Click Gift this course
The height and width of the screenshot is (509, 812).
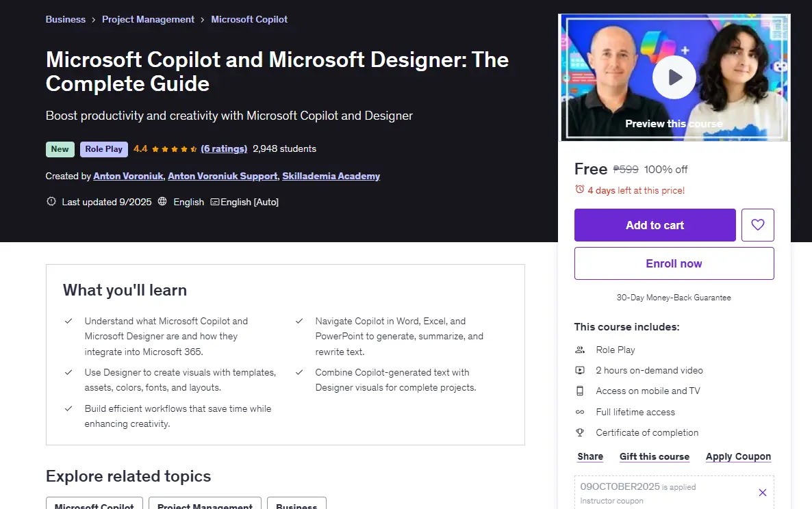click(x=655, y=456)
